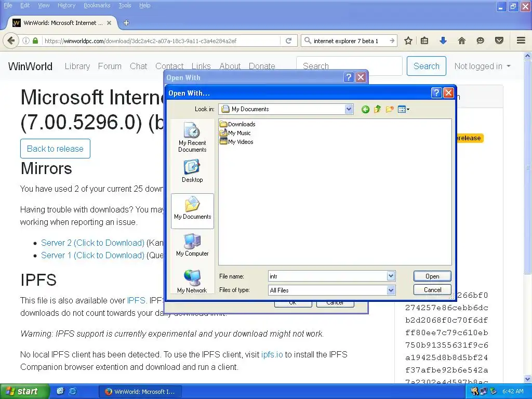The width and height of the screenshot is (532, 399).
Task: Open the View menu
Action: [x=44, y=5]
